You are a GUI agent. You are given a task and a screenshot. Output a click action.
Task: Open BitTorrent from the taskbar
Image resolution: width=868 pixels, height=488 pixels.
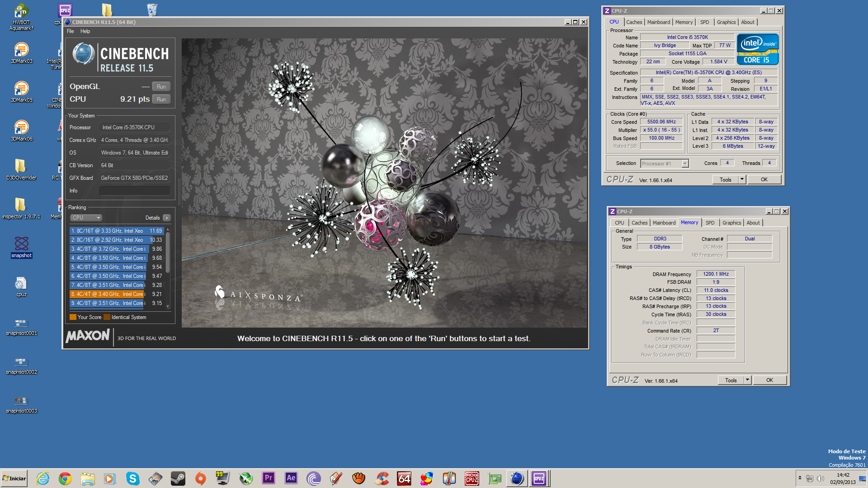click(x=314, y=479)
